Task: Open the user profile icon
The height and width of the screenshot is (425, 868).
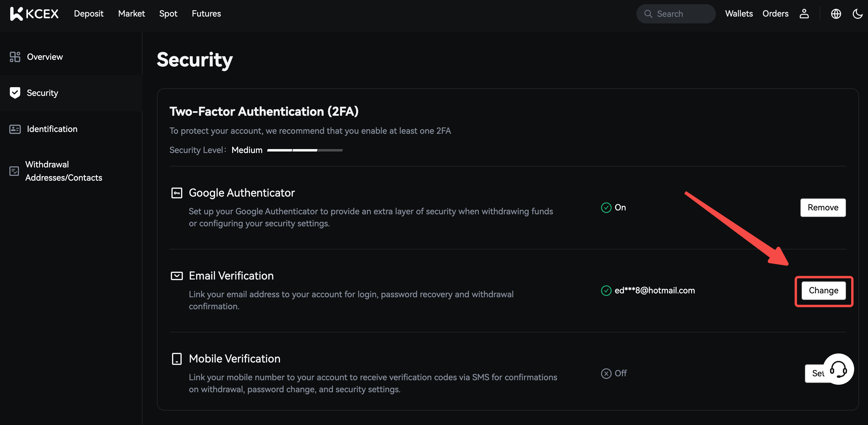Action: 804,14
